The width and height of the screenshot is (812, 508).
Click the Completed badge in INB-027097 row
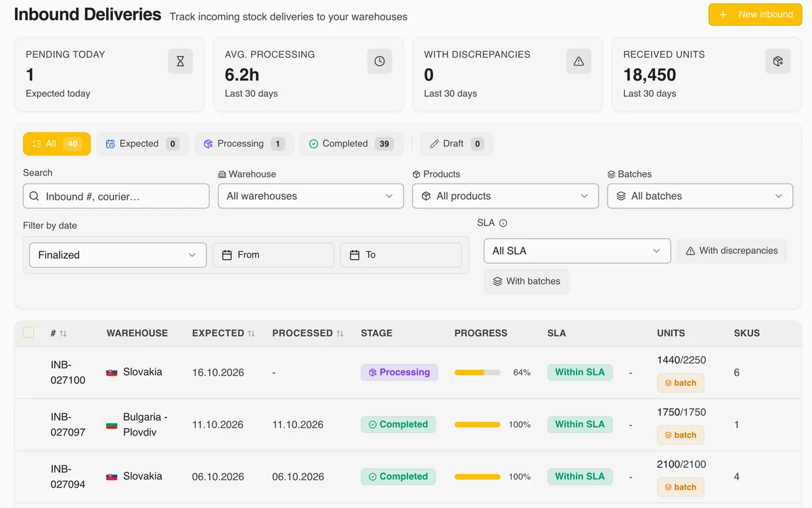(x=399, y=424)
